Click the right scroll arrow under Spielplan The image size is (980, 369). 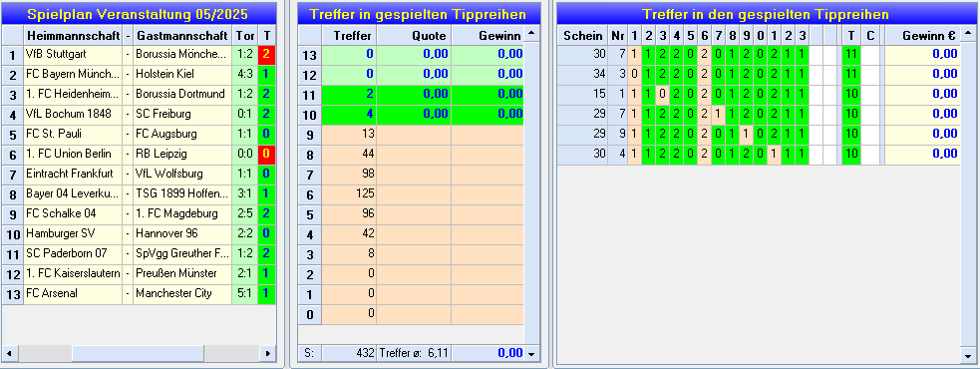tap(267, 353)
